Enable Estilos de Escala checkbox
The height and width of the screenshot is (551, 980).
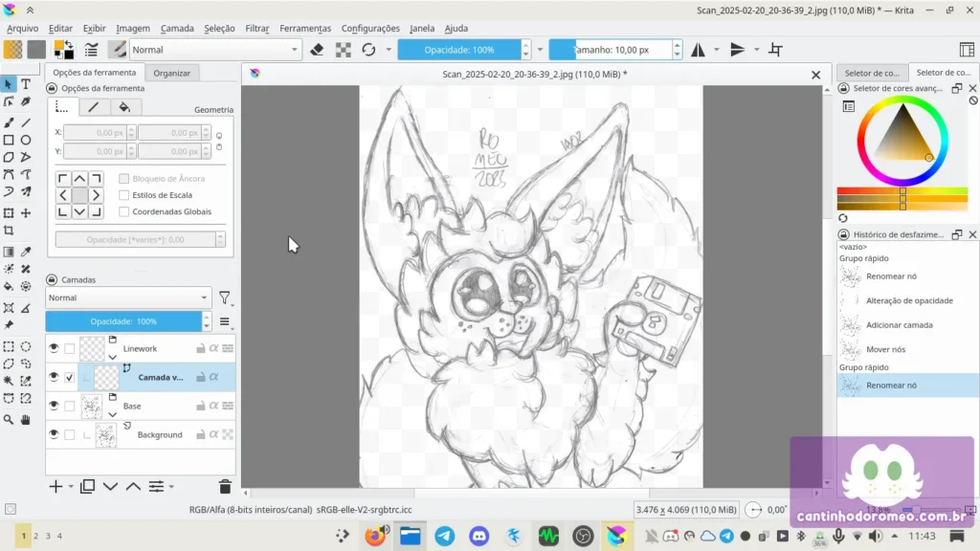tap(123, 195)
